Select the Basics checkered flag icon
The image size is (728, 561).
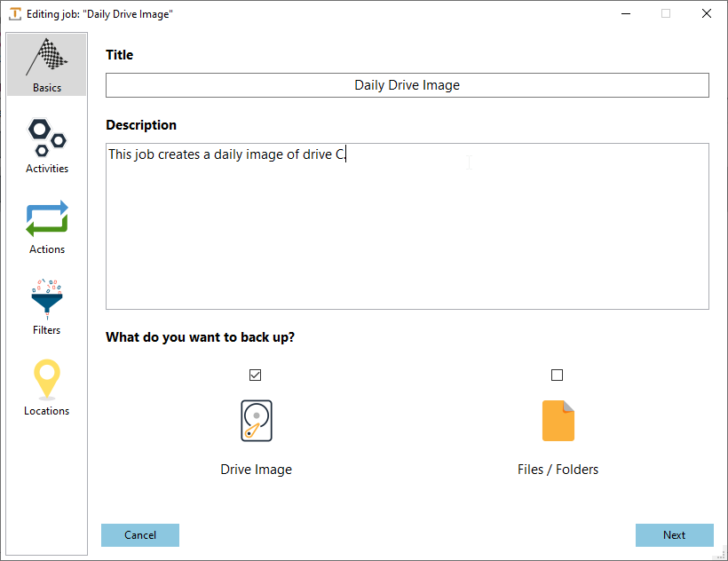coord(46,57)
